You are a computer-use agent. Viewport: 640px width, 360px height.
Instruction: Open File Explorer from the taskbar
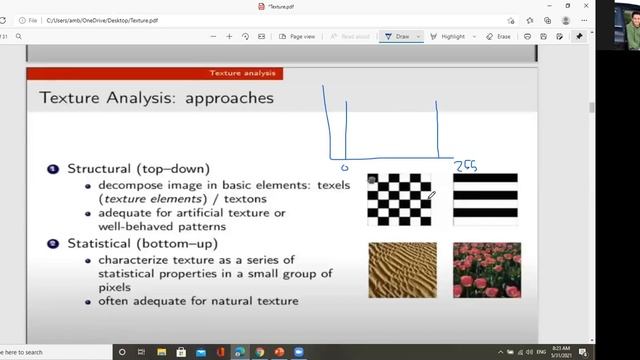(162, 352)
